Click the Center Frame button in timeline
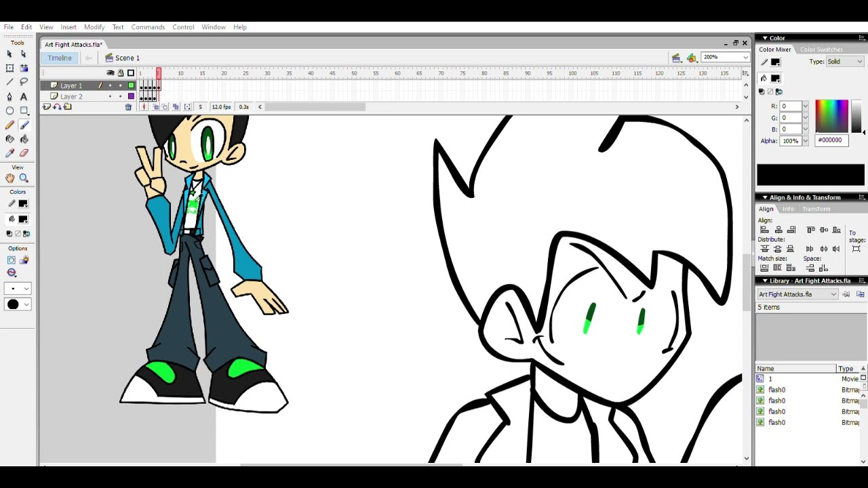868x488 pixels. click(144, 107)
